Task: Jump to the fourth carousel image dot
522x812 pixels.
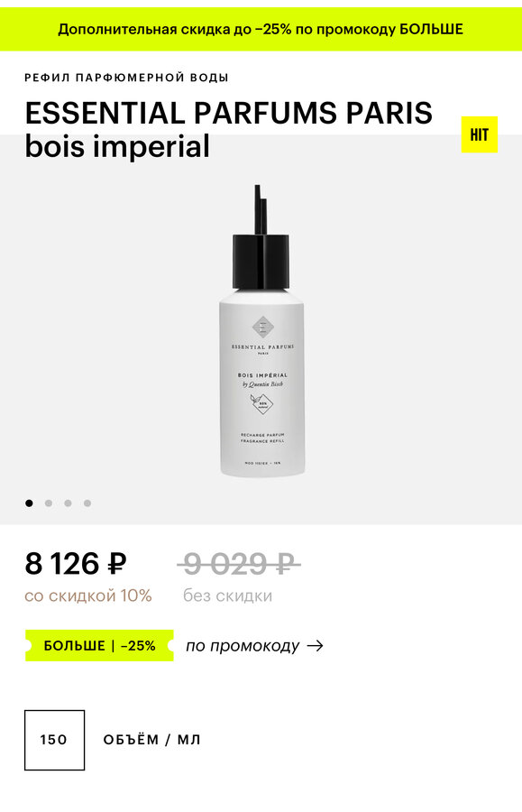Action: coord(87,503)
